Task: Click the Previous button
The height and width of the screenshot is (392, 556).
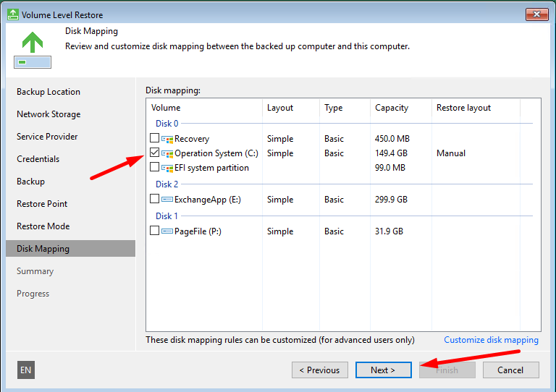Action: click(320, 370)
